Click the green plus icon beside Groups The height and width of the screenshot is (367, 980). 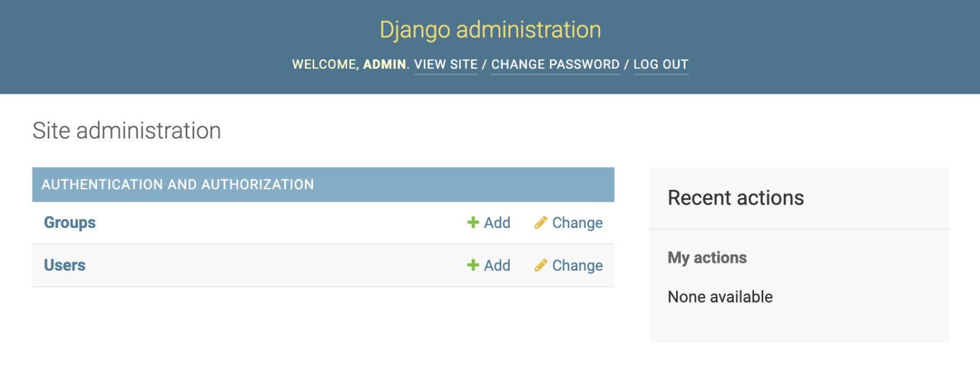point(472,222)
